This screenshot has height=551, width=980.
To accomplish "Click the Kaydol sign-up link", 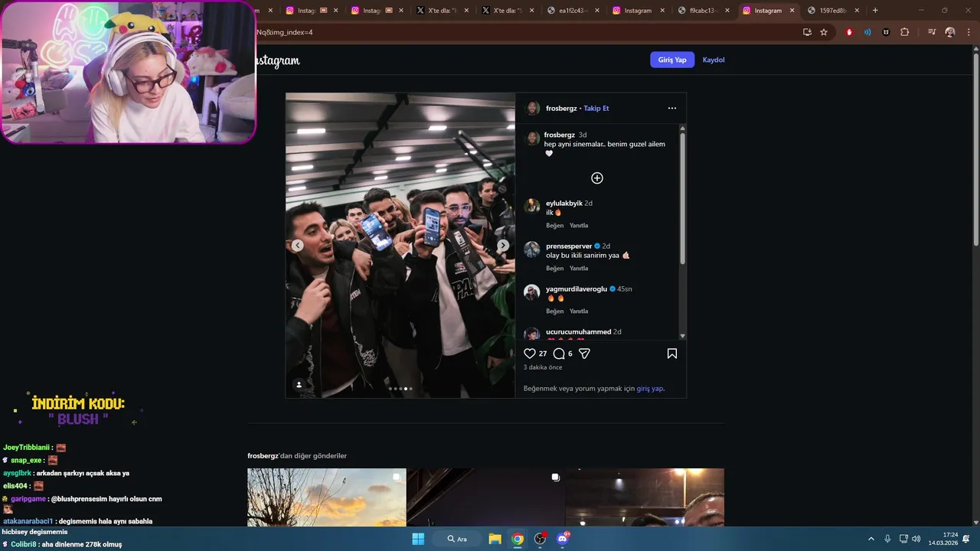I will click(714, 60).
